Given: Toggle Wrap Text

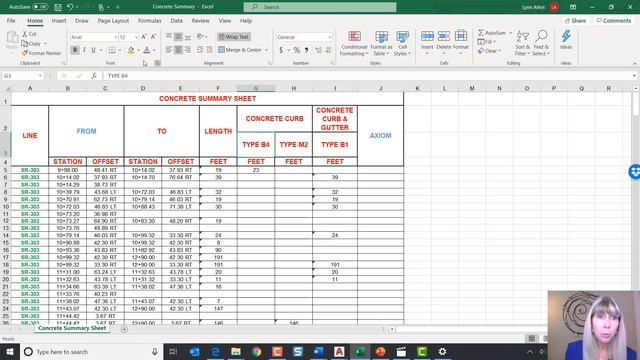Looking at the screenshot, I should pos(233,37).
